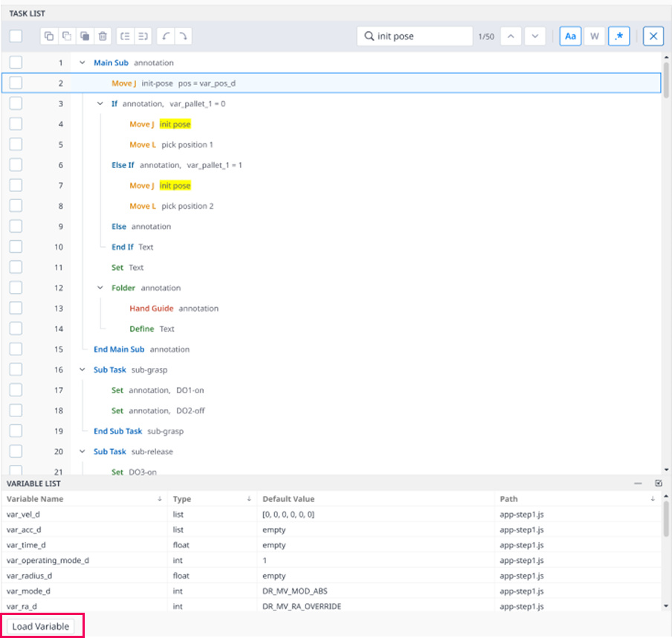Go to next search match arrow
The width and height of the screenshot is (672, 638).
point(535,36)
